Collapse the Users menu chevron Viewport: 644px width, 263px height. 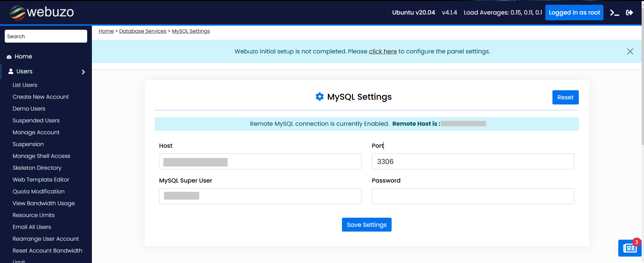point(83,72)
